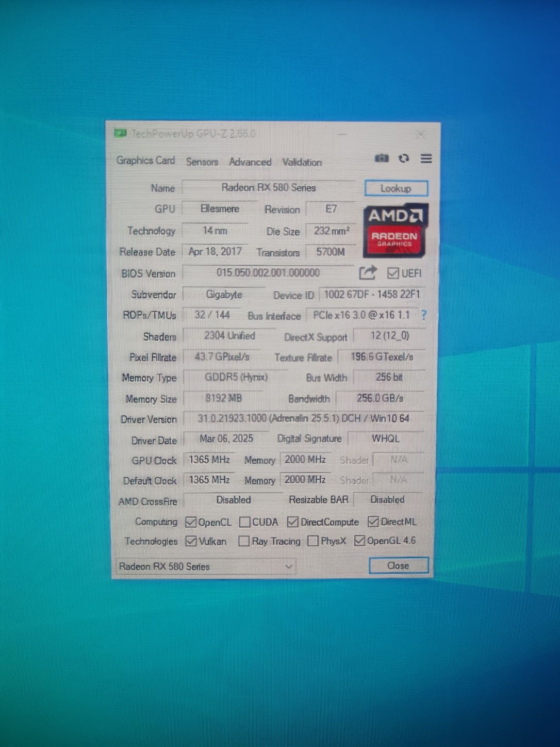Click the AMD Radeon Graphics logo
The width and height of the screenshot is (560, 747).
tap(395, 231)
